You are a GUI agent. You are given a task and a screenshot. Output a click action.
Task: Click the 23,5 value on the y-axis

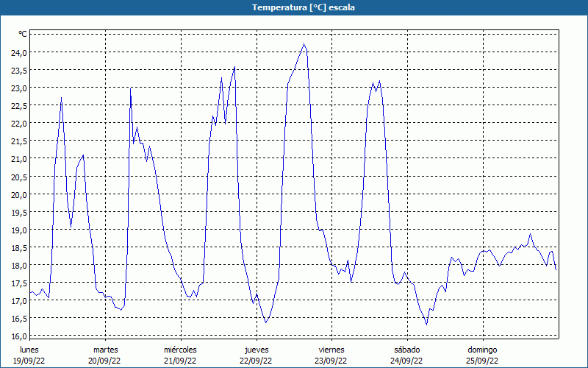coord(19,70)
